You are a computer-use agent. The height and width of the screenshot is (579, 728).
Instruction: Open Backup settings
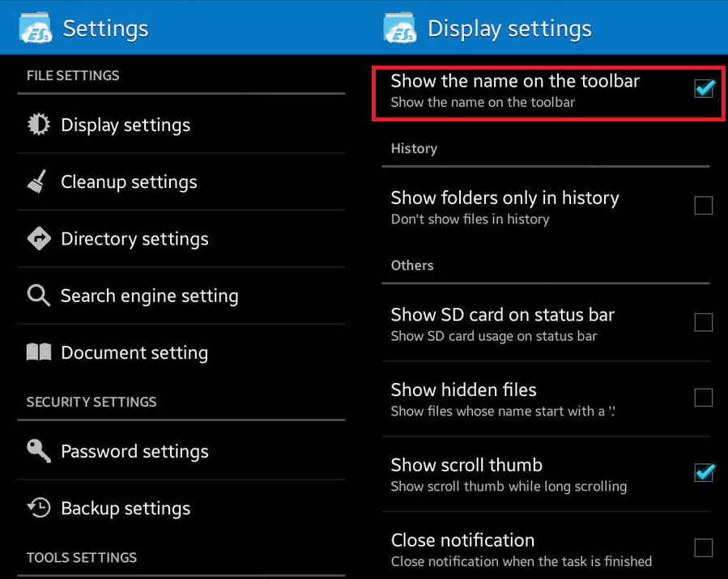(x=181, y=508)
